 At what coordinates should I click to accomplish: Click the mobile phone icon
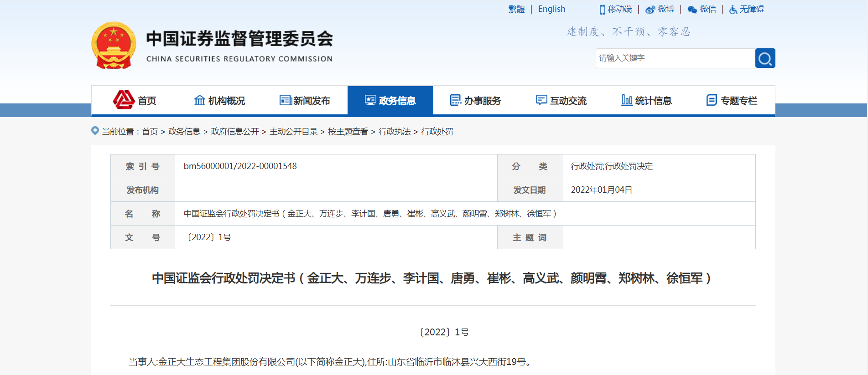coord(602,10)
